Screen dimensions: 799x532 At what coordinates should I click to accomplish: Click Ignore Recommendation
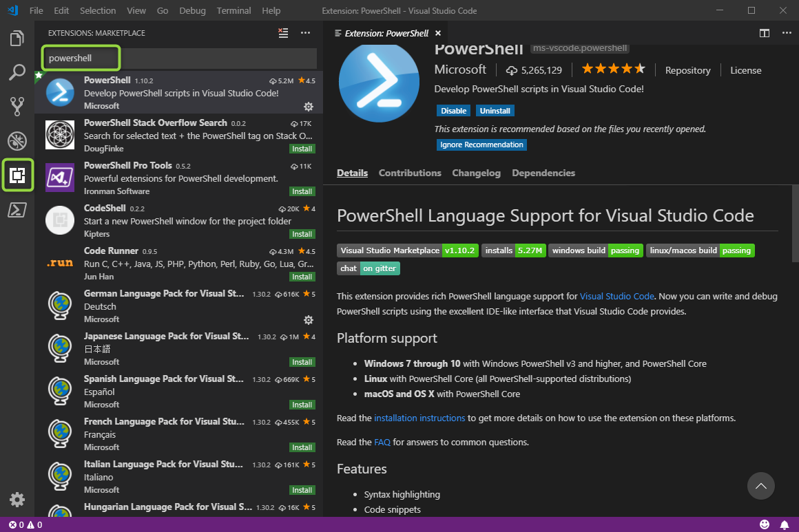point(481,145)
